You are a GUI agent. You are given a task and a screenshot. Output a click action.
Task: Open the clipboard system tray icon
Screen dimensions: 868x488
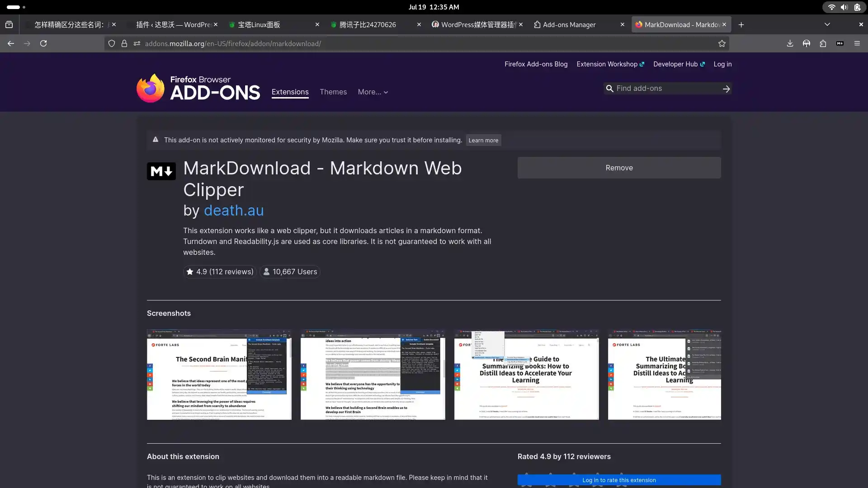point(857,7)
